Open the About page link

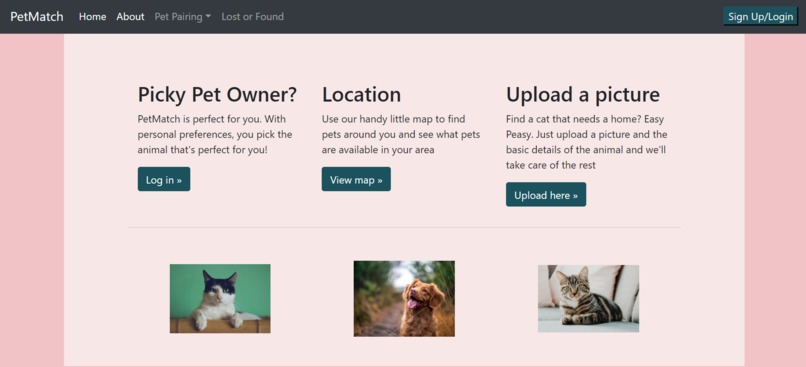130,16
